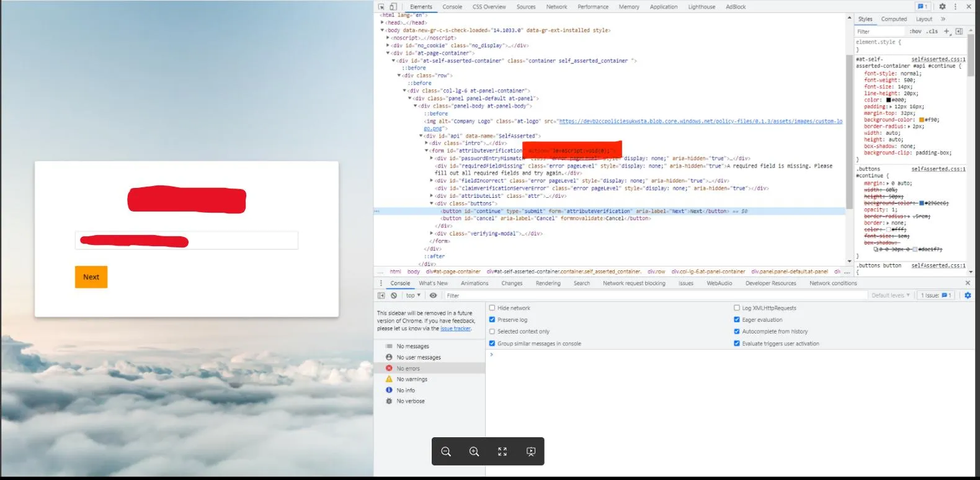
Task: Enable the Selected context only checkbox
Action: (492, 331)
